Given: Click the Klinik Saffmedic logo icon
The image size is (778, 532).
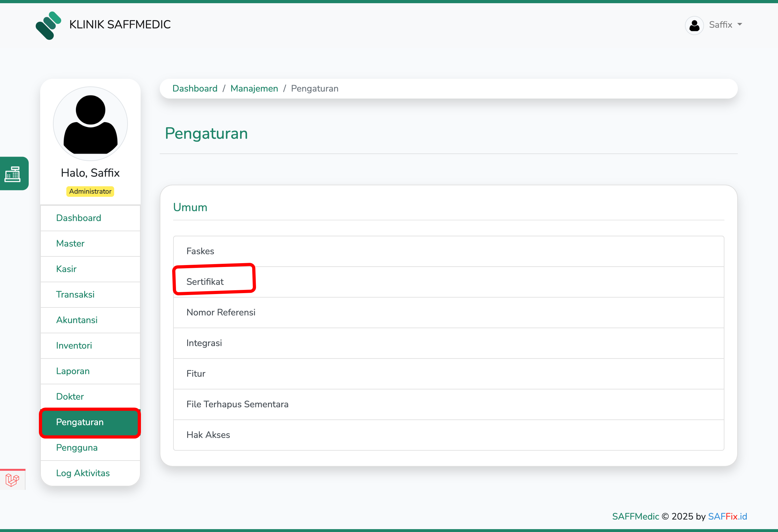Looking at the screenshot, I should coord(48,25).
